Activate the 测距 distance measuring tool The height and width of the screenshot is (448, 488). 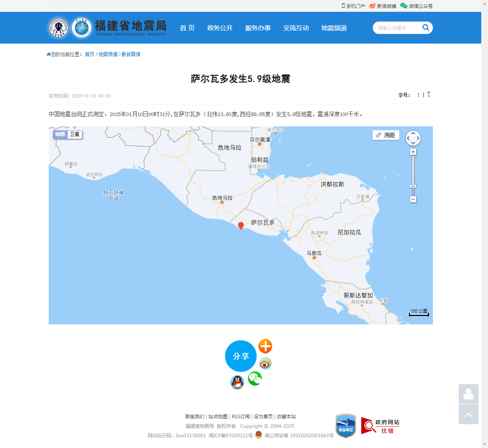point(386,135)
